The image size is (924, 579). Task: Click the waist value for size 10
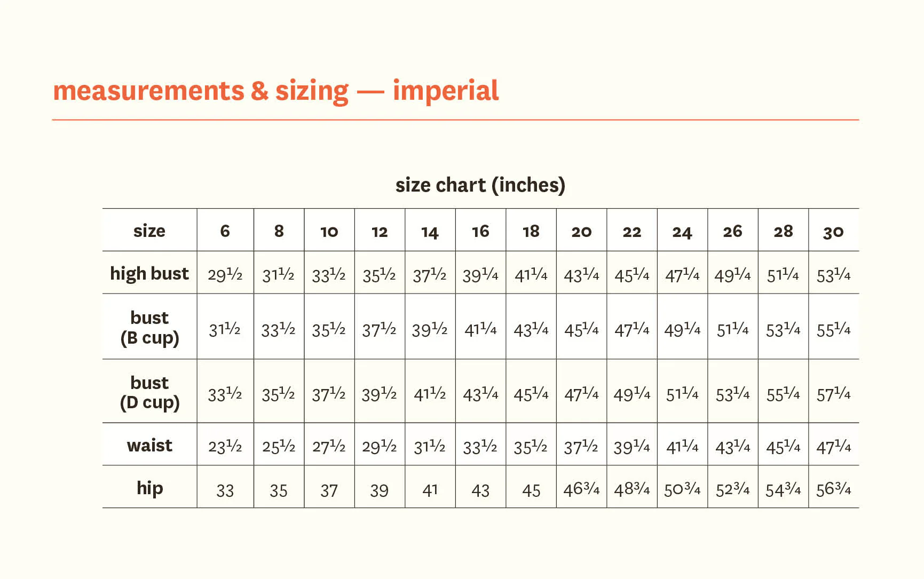[x=329, y=447]
